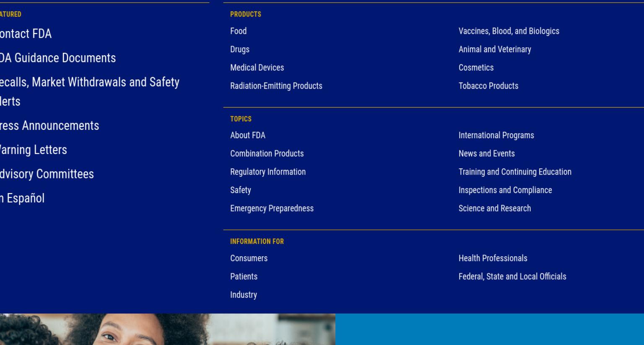
Task: Open Emergency Preparedness
Action: (272, 209)
